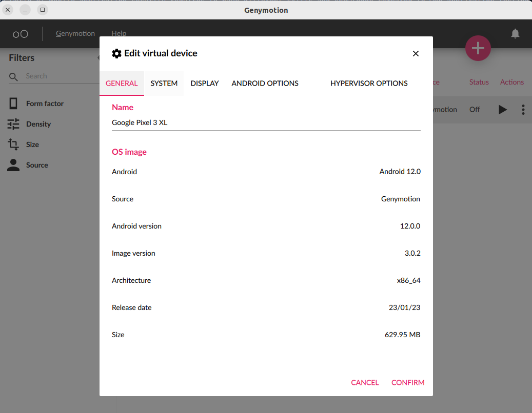This screenshot has height=413, width=532.
Task: Open the Help menu
Action: (119, 33)
